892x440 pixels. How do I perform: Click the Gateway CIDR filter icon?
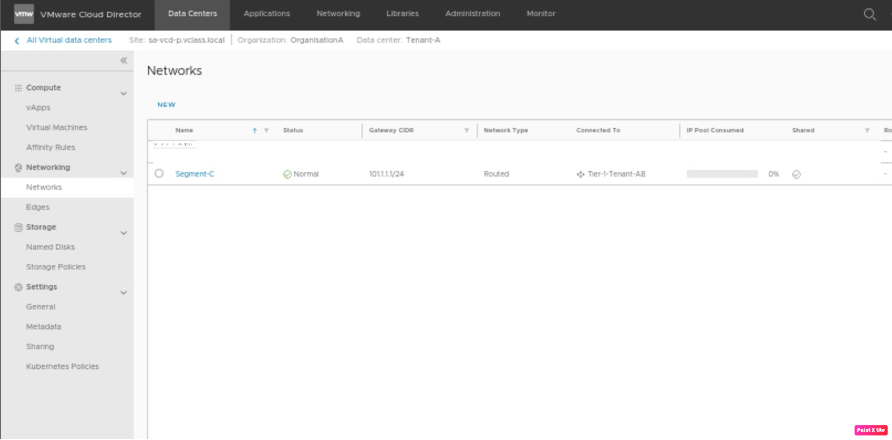tap(466, 130)
